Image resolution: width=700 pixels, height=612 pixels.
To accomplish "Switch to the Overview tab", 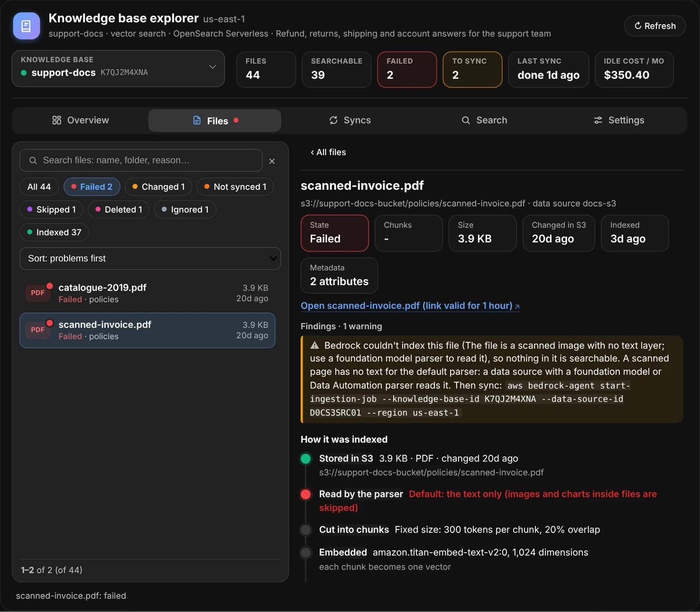I will click(x=80, y=121).
